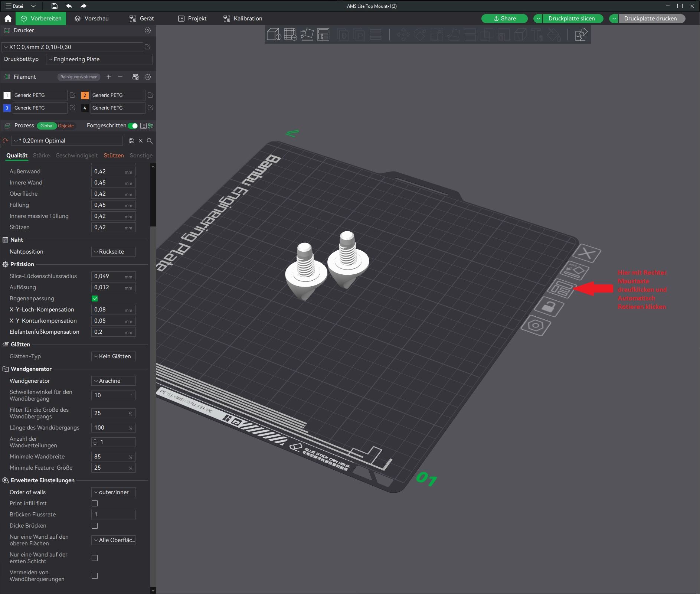Open the Nahtposition Rückseite dropdown
The image size is (700, 594).
[x=114, y=252]
